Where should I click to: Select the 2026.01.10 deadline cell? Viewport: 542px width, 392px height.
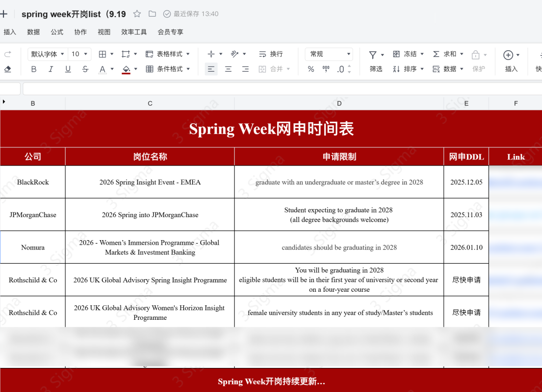466,247
